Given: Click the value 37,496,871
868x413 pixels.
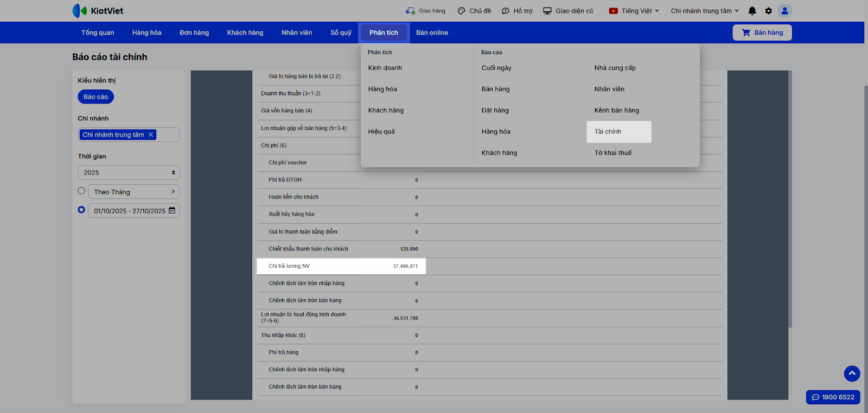Looking at the screenshot, I should 405,266.
